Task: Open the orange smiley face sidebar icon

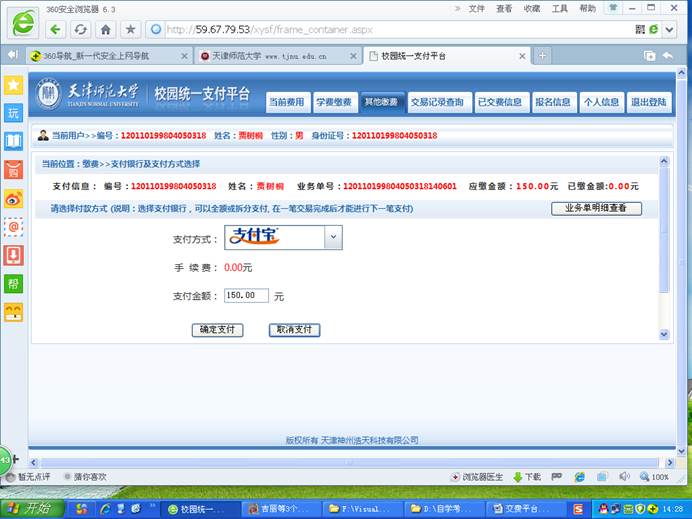Action: point(13,312)
